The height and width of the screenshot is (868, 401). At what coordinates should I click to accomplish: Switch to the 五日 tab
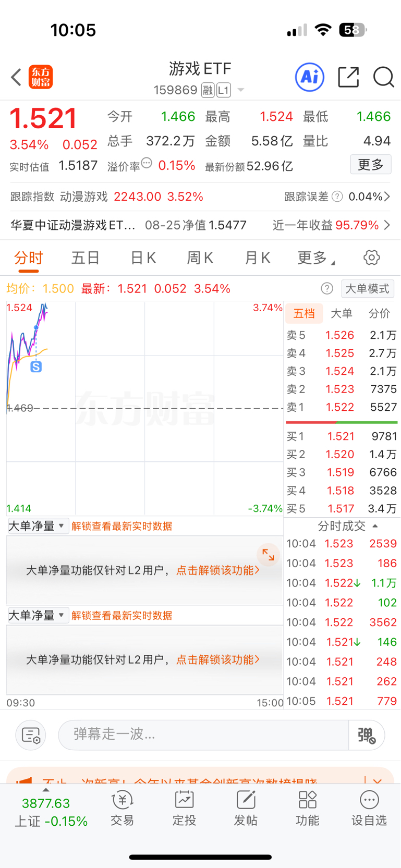click(86, 258)
